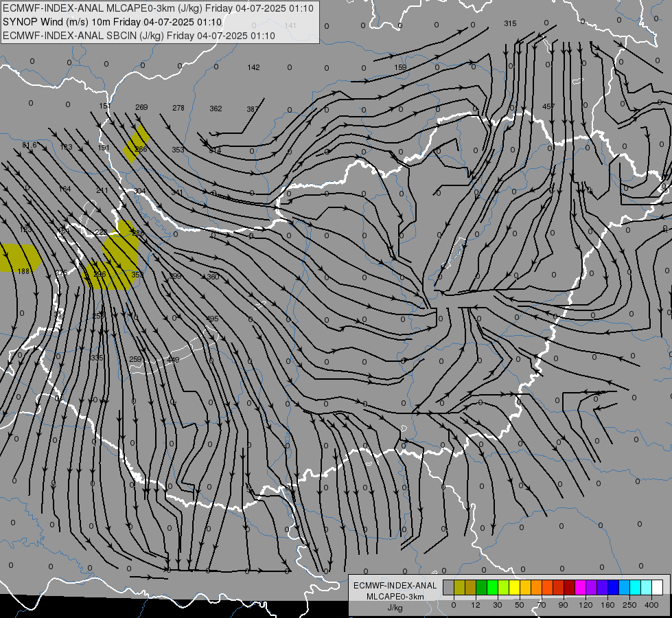Image resolution: width=672 pixels, height=618 pixels.
Task: Click the map value 360
Action: 213,277
